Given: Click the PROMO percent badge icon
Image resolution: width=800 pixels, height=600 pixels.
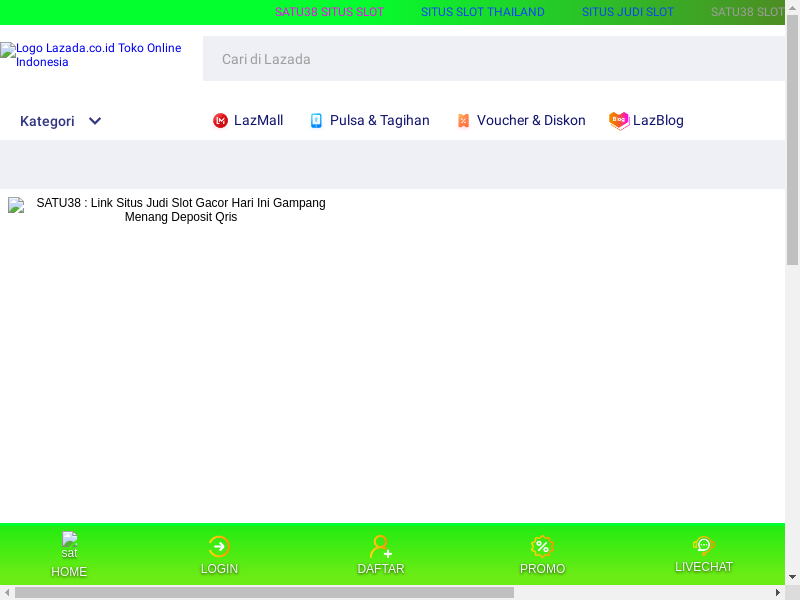Looking at the screenshot, I should (541, 546).
